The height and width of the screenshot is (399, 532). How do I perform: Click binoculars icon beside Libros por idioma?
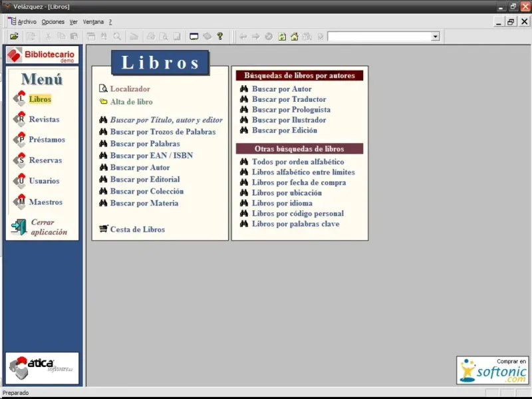coord(244,203)
